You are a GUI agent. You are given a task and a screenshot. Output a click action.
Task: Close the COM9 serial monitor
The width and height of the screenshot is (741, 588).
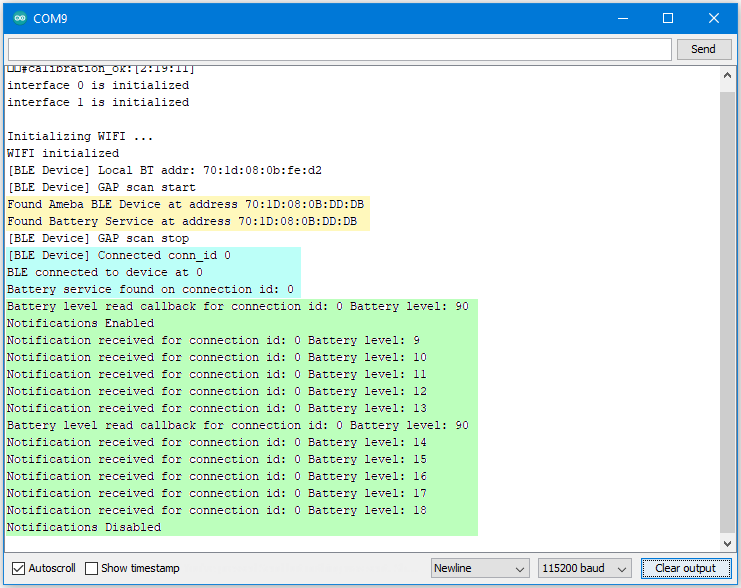coord(714,18)
